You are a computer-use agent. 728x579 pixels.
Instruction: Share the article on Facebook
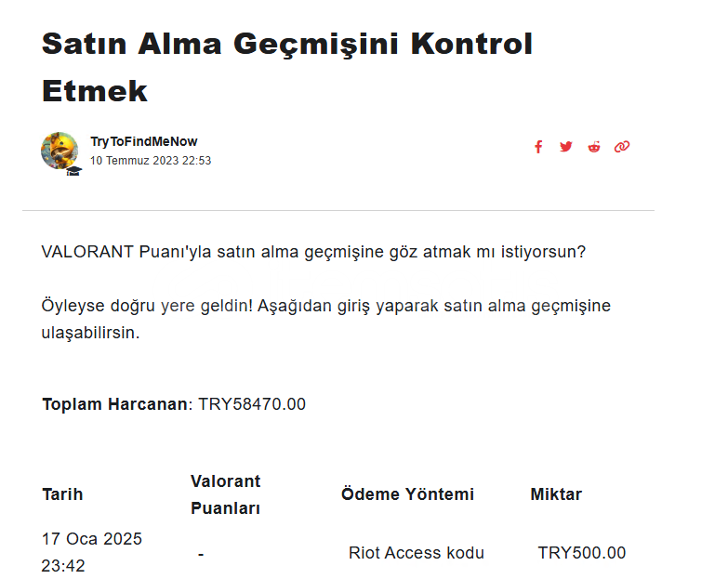(537, 147)
